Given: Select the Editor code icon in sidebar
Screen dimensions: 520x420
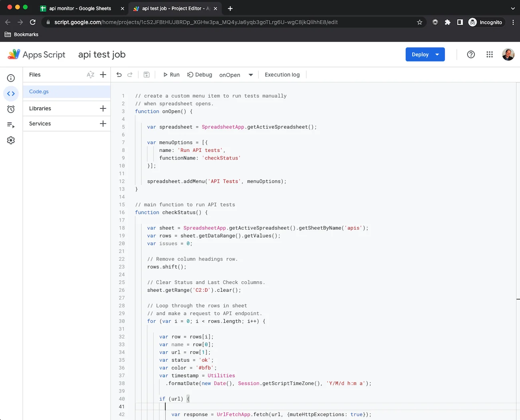Looking at the screenshot, I should point(11,94).
